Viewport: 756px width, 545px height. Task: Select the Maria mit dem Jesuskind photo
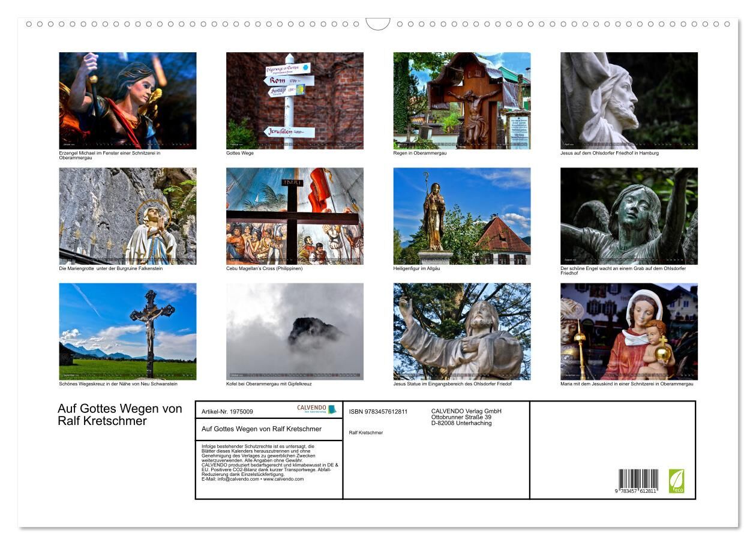(x=629, y=331)
